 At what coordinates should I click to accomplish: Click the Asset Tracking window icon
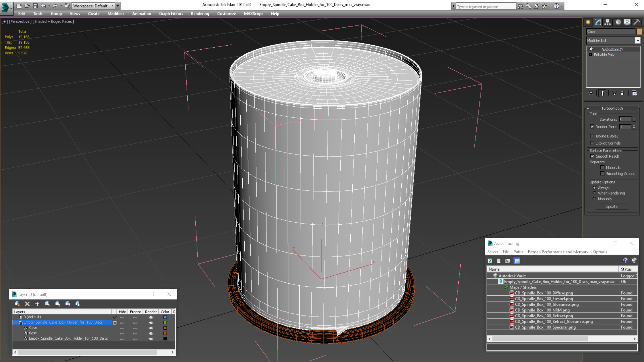pyautogui.click(x=490, y=243)
